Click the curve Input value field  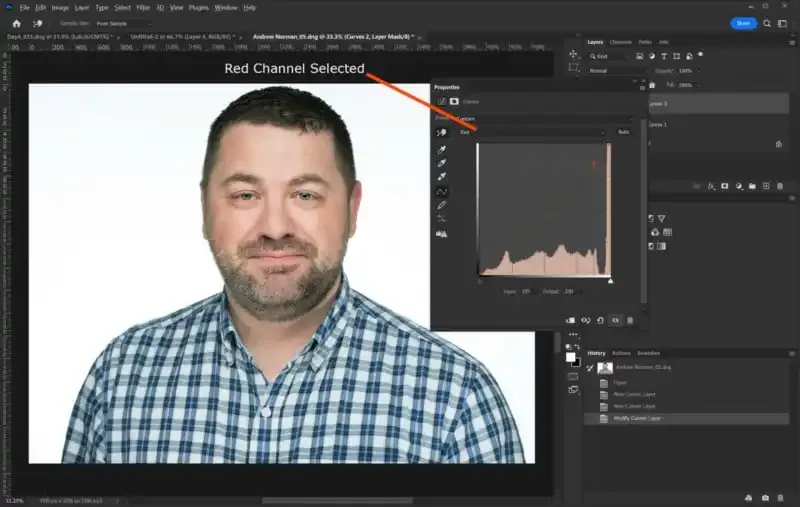(x=527, y=291)
